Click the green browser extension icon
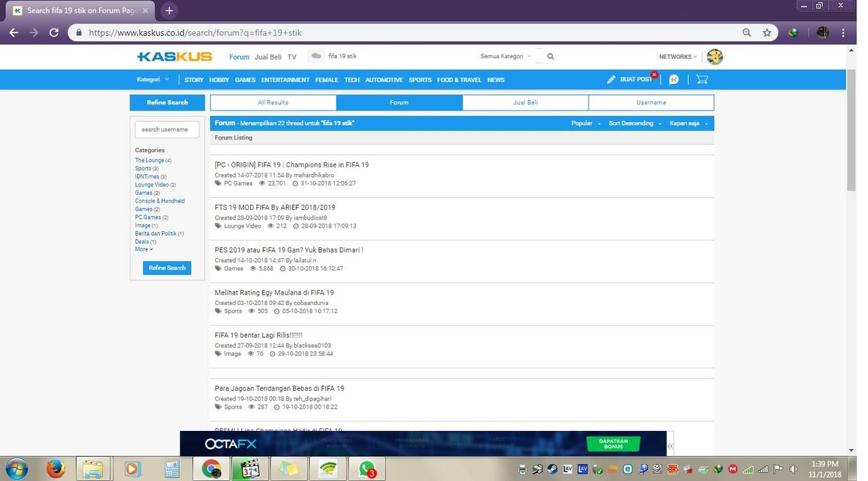Screen dimensions: 868x481 (x=793, y=33)
